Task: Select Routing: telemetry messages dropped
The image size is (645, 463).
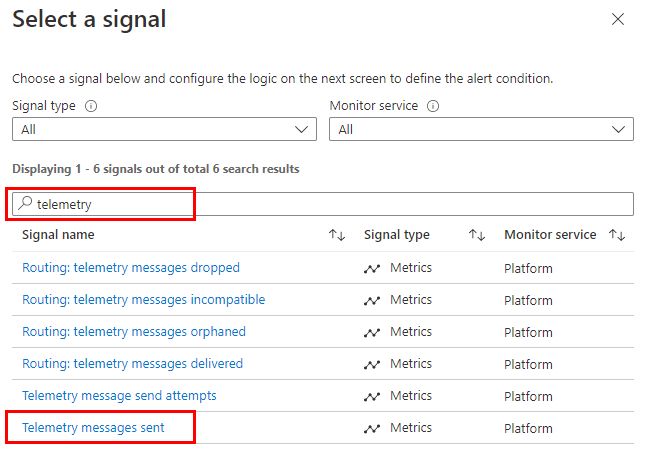Action: 131,268
